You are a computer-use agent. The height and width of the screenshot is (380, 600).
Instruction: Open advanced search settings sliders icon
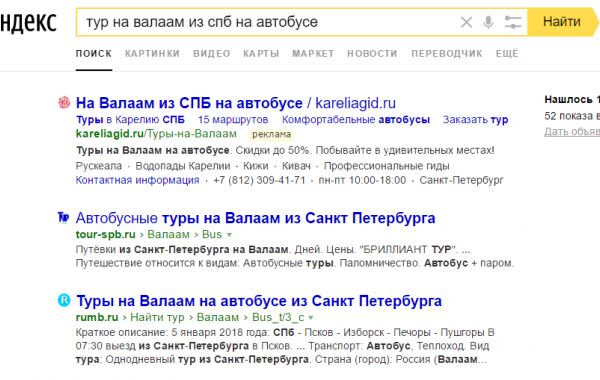click(512, 22)
